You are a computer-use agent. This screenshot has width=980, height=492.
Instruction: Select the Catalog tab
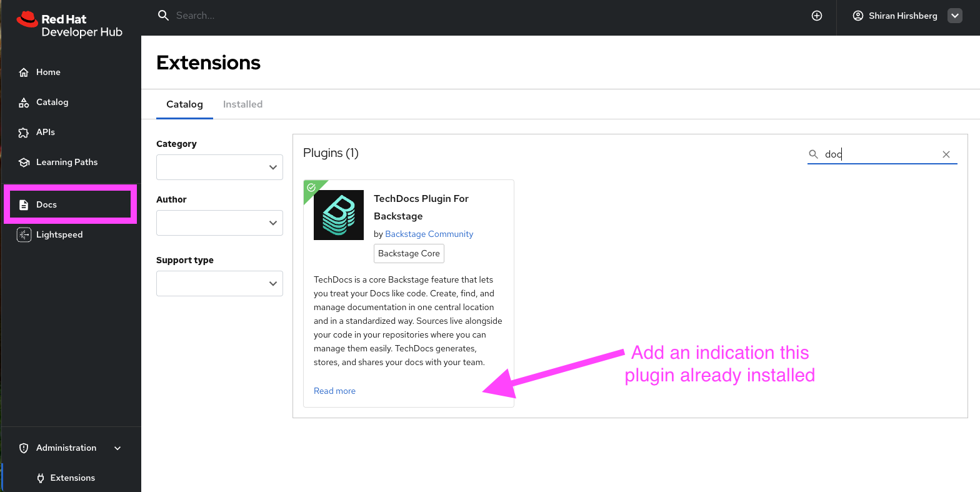[184, 104]
